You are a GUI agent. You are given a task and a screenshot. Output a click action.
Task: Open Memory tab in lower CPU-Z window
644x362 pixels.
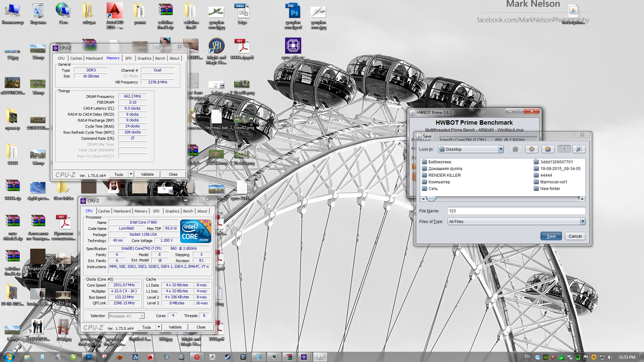coord(141,211)
